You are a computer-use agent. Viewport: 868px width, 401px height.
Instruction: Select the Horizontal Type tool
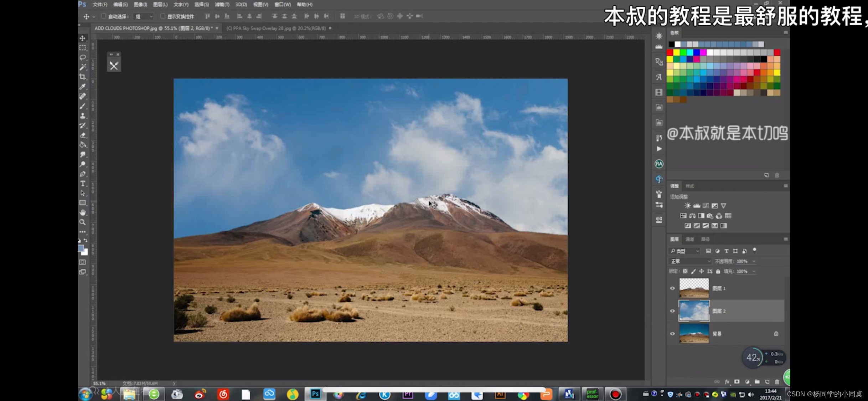click(x=83, y=184)
